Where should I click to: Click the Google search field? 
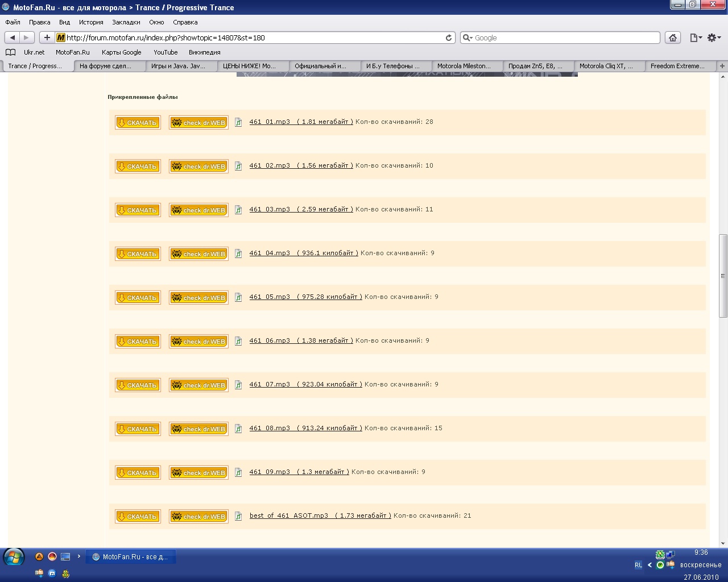[560, 38]
